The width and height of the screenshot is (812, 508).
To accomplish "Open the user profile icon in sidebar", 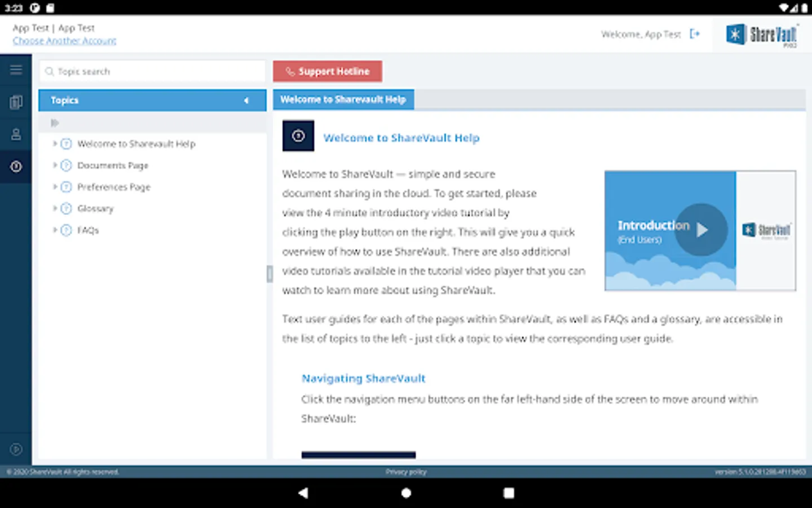I will 16,134.
